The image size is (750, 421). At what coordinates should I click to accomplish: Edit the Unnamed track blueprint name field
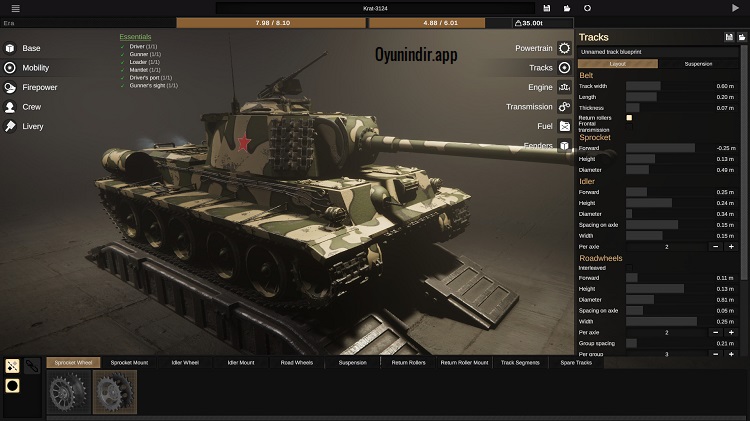(658, 52)
